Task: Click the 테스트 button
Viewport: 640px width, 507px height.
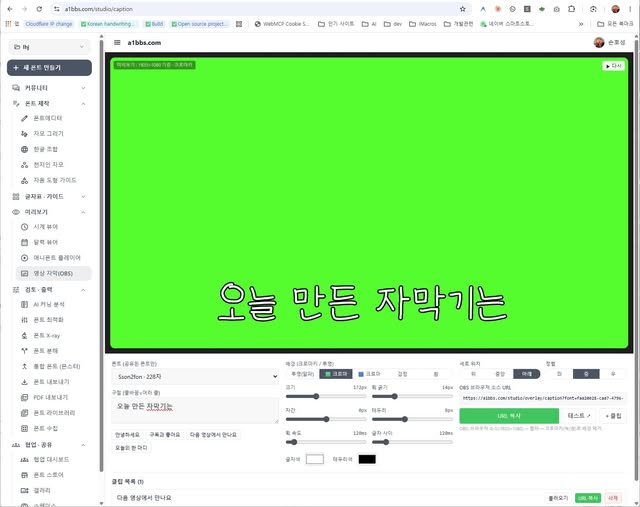Action: (579, 416)
